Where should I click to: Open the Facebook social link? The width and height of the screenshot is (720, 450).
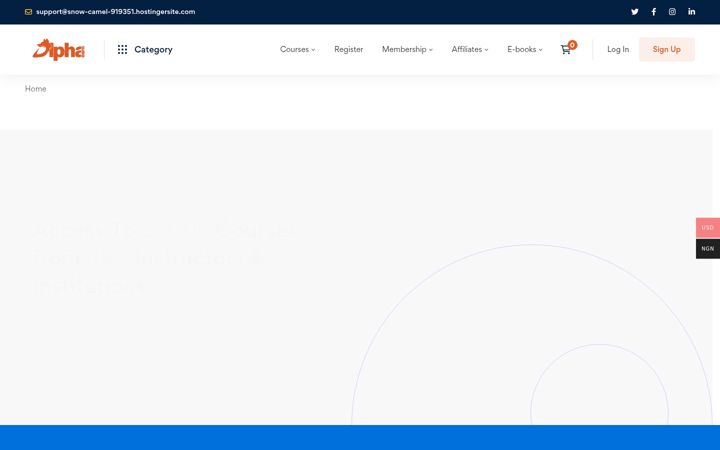653,12
